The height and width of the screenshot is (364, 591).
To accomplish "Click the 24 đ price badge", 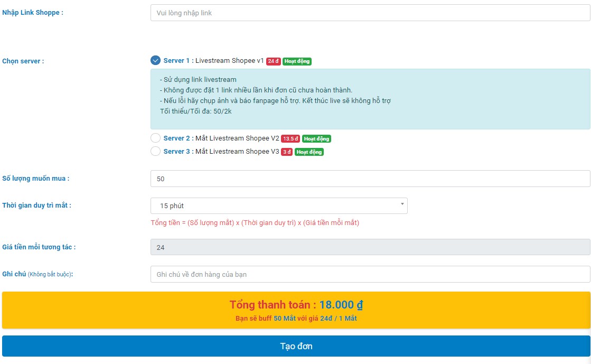I will pos(273,61).
